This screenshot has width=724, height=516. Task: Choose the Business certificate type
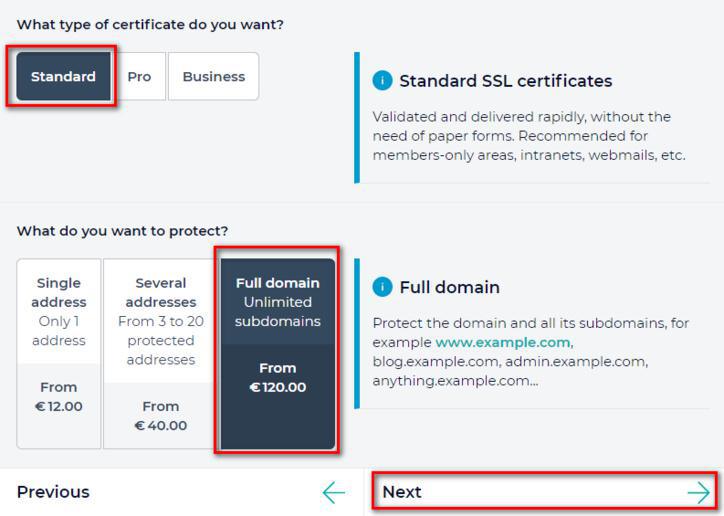point(213,77)
